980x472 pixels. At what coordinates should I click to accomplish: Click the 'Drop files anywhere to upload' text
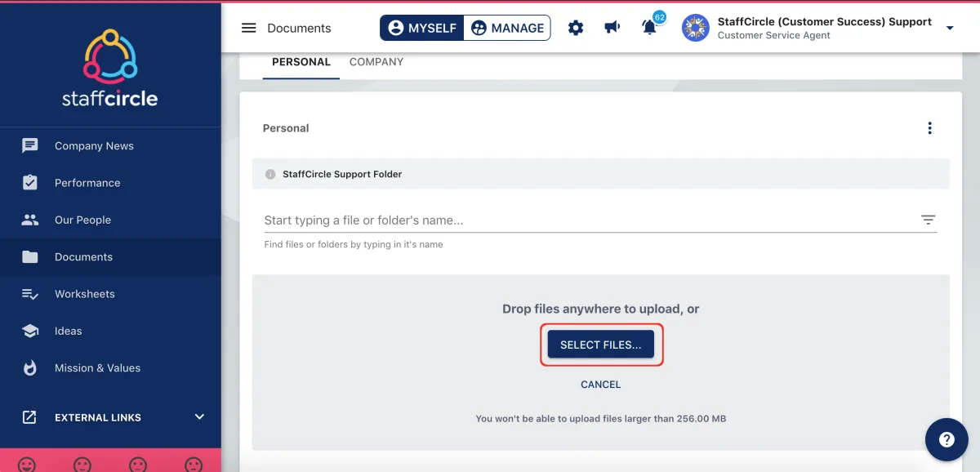point(601,309)
